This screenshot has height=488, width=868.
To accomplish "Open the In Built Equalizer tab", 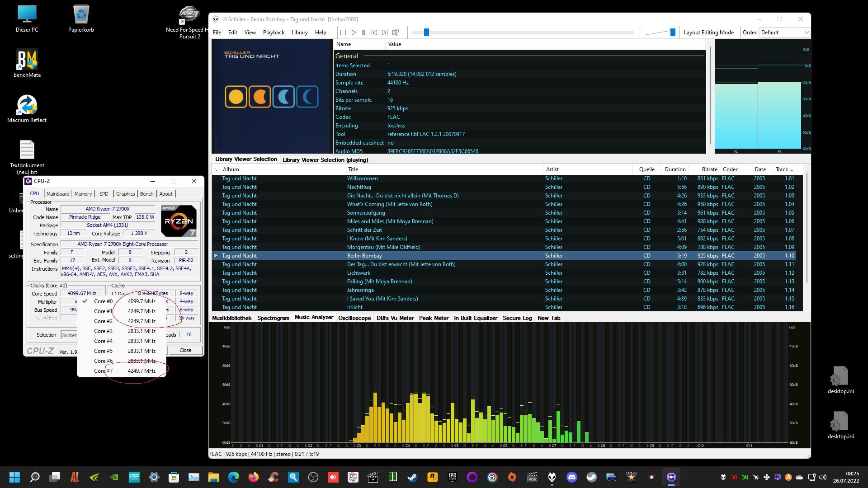I will [476, 318].
